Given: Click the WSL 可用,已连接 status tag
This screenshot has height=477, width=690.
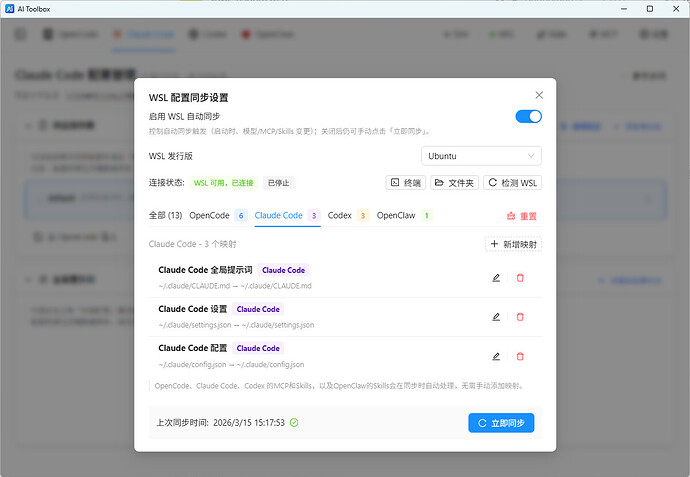Looking at the screenshot, I should click(x=224, y=183).
